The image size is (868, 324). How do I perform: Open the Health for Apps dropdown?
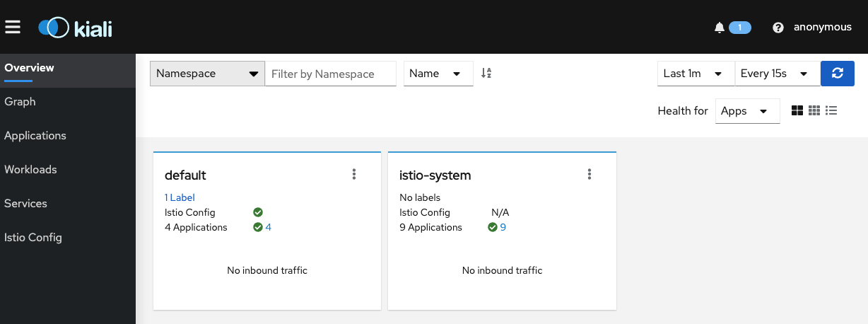747,111
